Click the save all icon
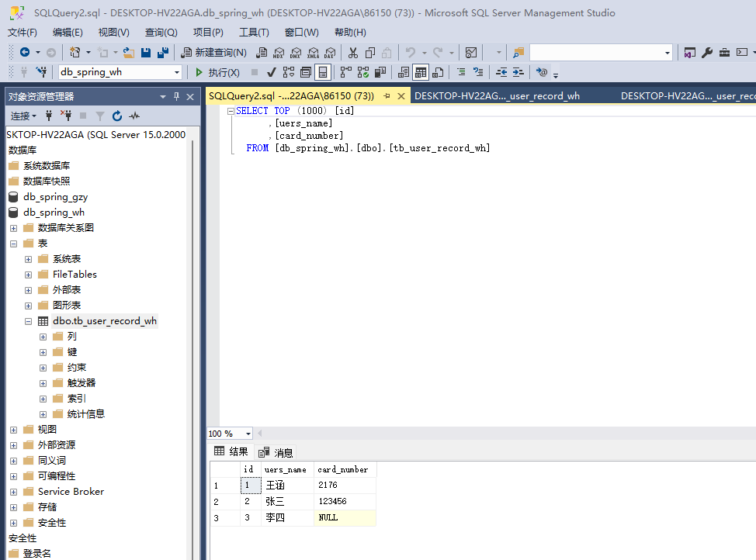 point(163,52)
